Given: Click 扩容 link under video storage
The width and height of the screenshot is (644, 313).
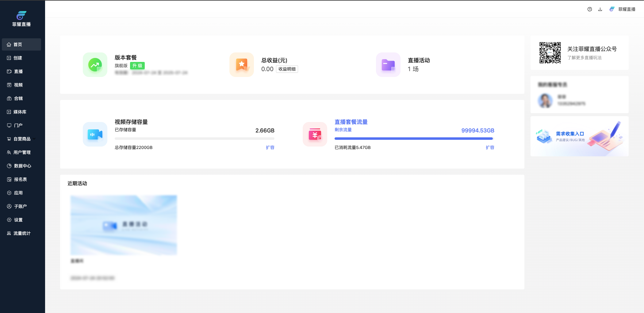Looking at the screenshot, I should (270, 147).
